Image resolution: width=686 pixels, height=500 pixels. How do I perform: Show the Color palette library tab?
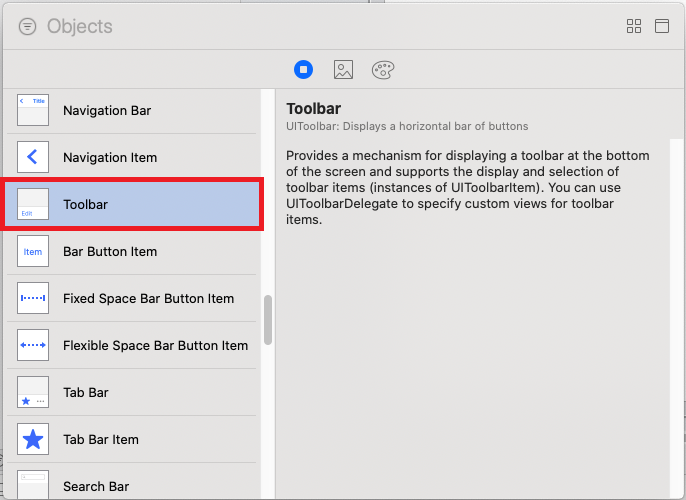click(x=383, y=70)
